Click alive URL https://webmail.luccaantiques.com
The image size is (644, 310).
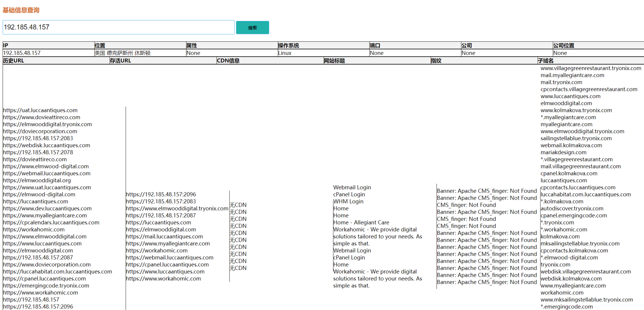(x=170, y=258)
